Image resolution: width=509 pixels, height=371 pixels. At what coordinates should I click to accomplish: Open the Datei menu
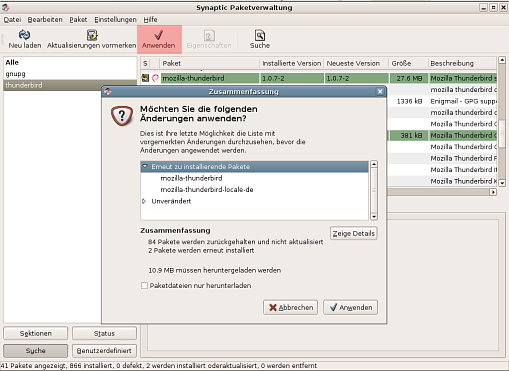(x=12, y=20)
